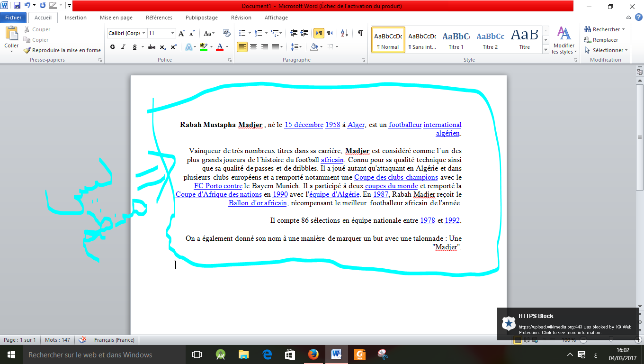Follow the Ballon d'or africain link
This screenshot has height=364, width=644.
258,203
